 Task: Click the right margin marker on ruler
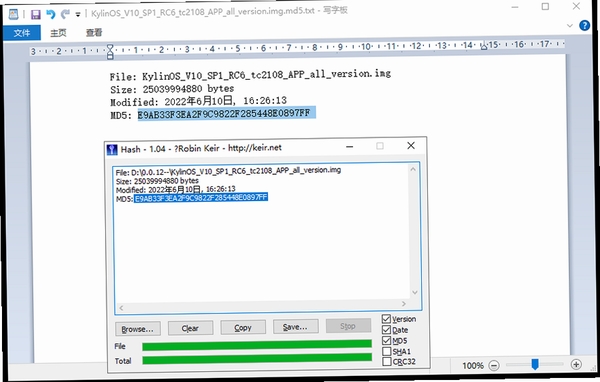point(484,46)
